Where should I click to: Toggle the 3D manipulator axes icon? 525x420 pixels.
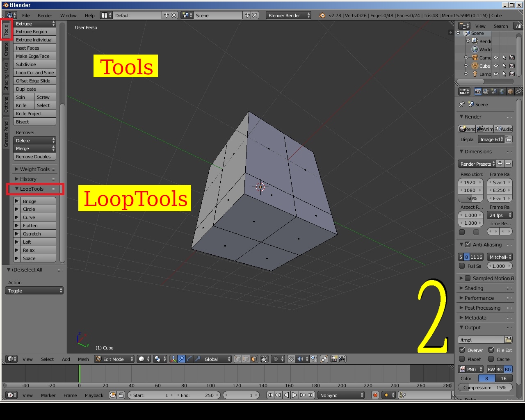click(x=173, y=359)
